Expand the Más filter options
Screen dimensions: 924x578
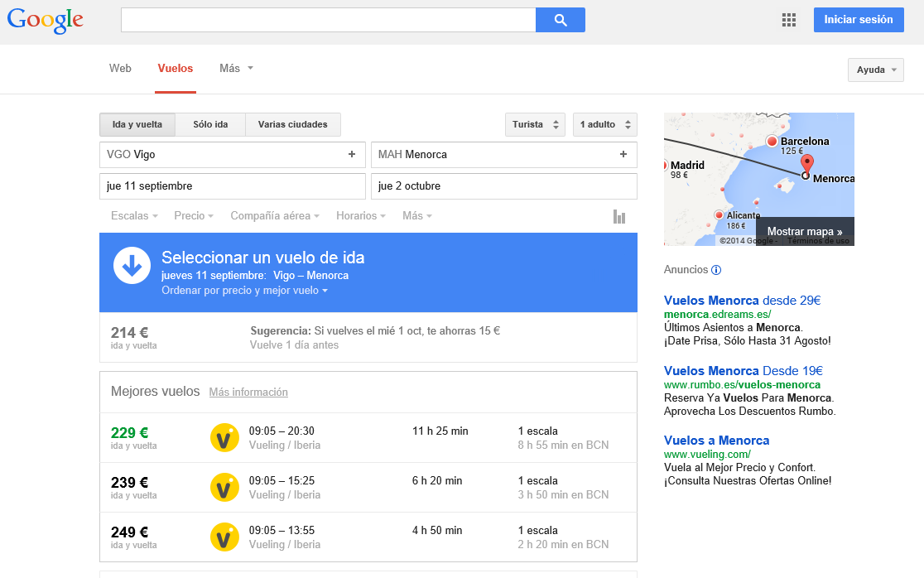point(417,215)
